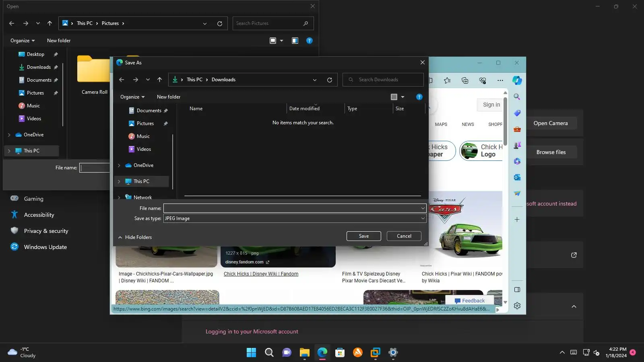This screenshot has width=644, height=362.
Task: Open address bar dropdown in Save As dialog
Action: pyautogui.click(x=315, y=80)
